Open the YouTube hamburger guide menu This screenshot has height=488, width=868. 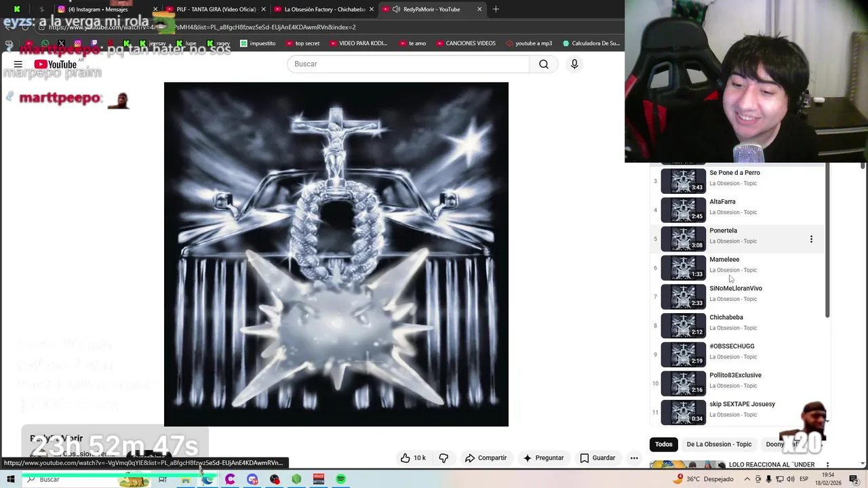18,64
